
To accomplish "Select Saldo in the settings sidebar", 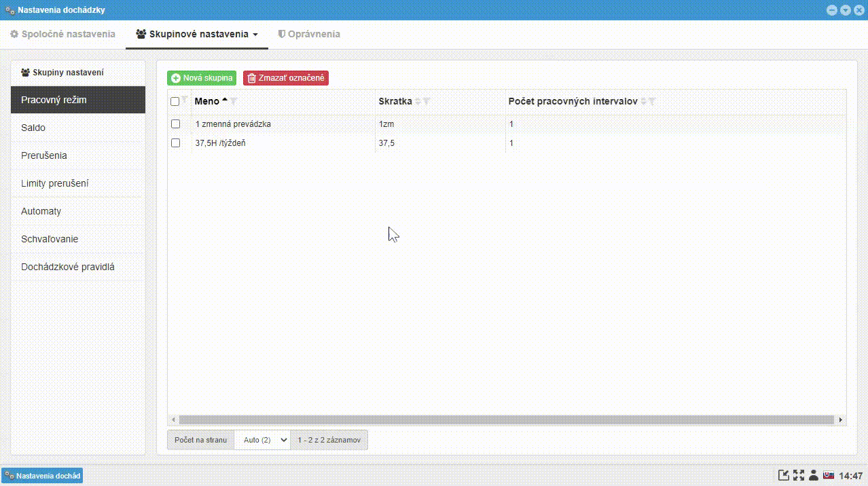I will click(x=33, y=128).
